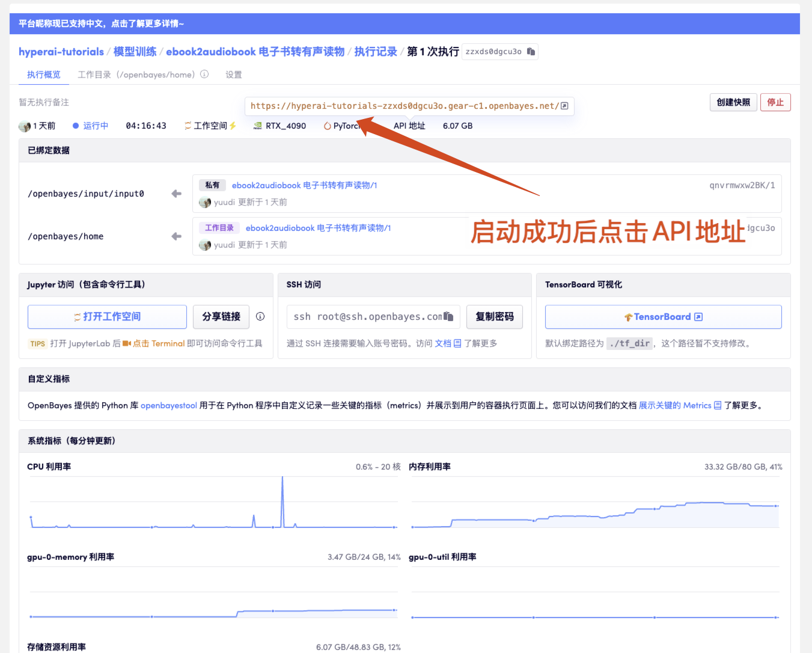Click arrow icon beside /openbayes/input/input0

pyautogui.click(x=176, y=194)
